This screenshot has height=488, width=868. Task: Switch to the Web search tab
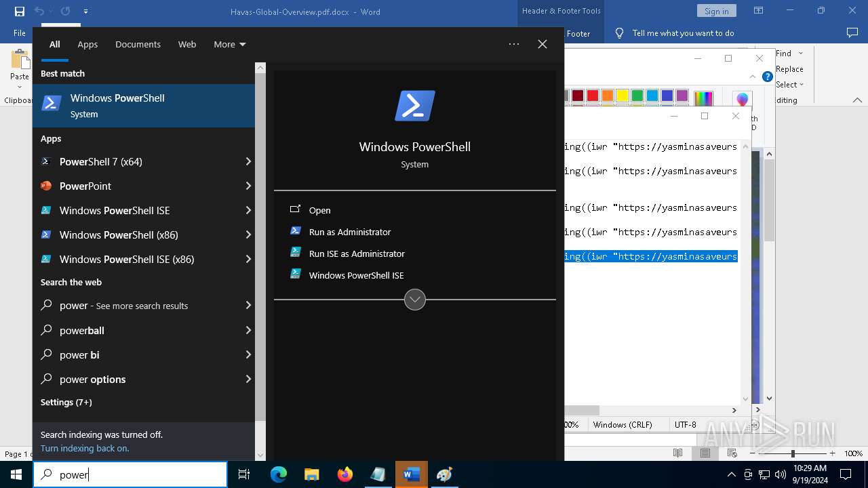pyautogui.click(x=187, y=44)
